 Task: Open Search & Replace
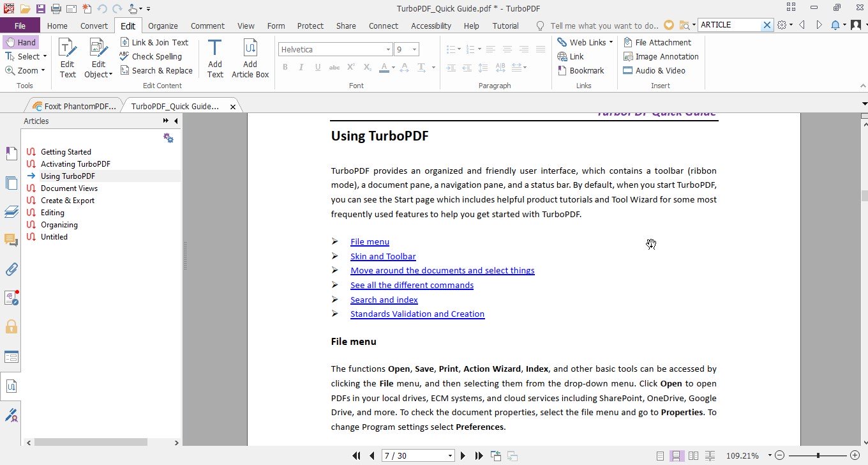[156, 70]
